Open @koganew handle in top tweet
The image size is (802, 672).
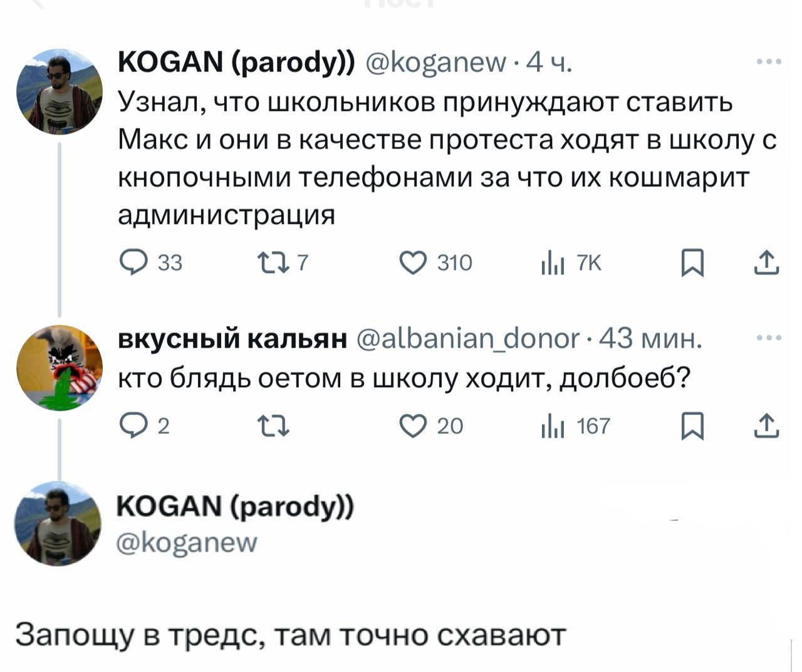(434, 62)
